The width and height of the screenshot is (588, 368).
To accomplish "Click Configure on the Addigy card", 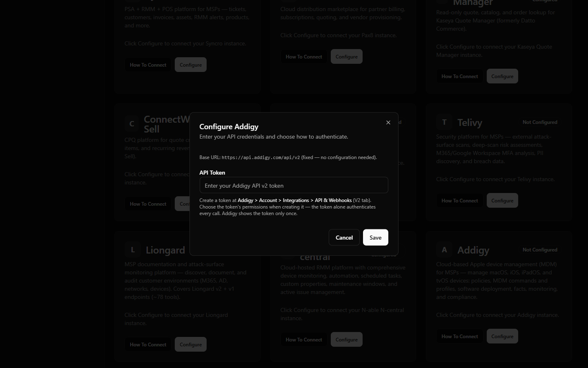I will [x=502, y=336].
